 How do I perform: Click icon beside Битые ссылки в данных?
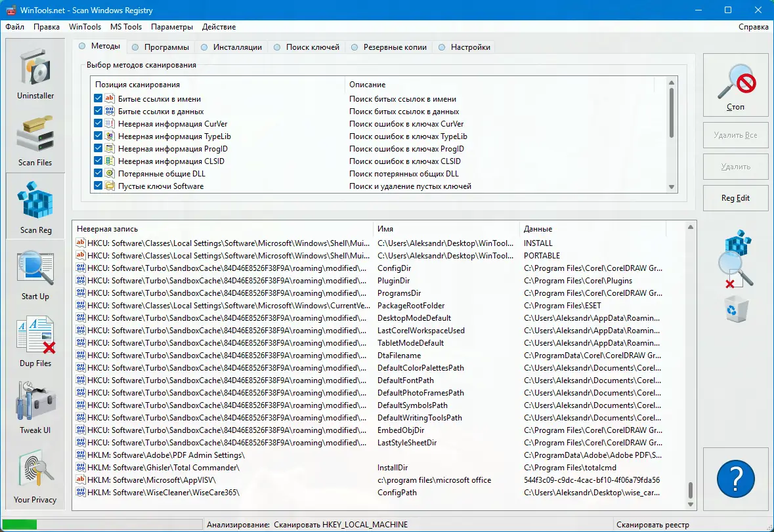coord(110,111)
